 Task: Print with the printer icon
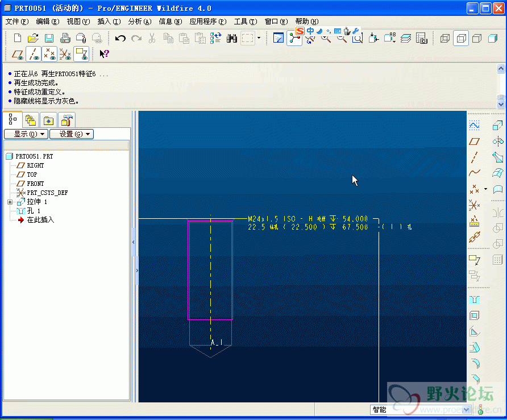pyautogui.click(x=65, y=38)
